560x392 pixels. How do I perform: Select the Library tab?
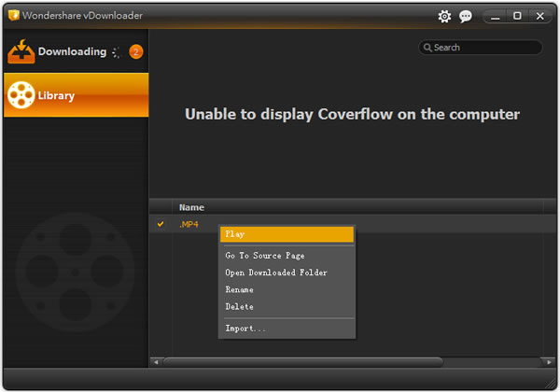click(x=77, y=95)
